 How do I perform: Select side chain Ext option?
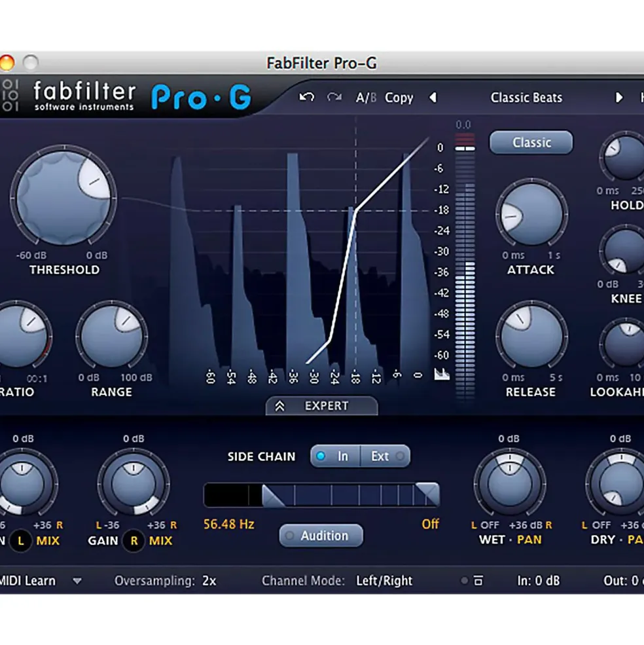tap(385, 456)
